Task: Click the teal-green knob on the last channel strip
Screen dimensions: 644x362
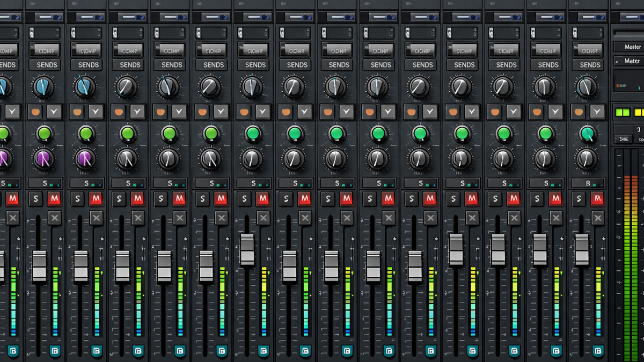Action: tap(588, 134)
